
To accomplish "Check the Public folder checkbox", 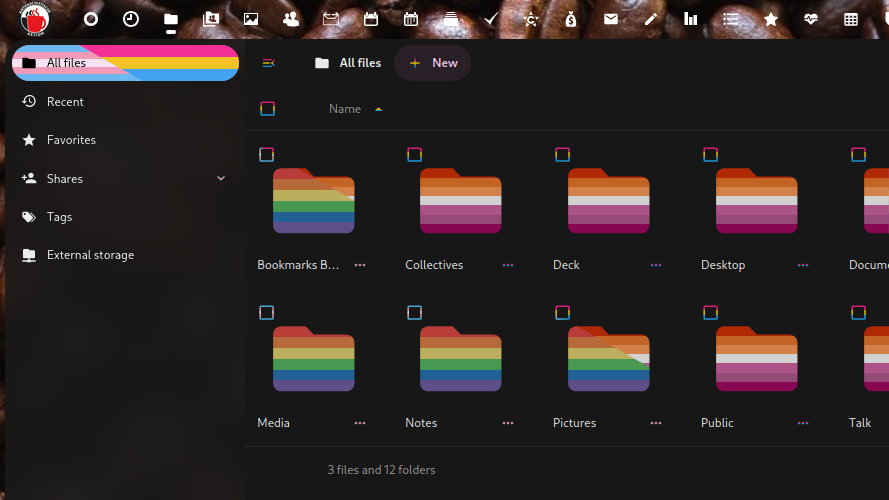I will pyautogui.click(x=710, y=312).
